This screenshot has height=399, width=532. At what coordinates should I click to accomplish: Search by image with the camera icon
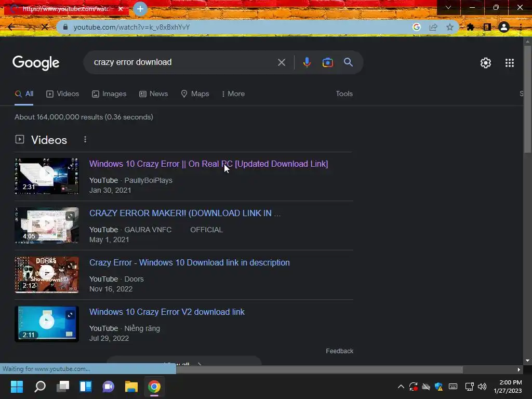coord(327,62)
